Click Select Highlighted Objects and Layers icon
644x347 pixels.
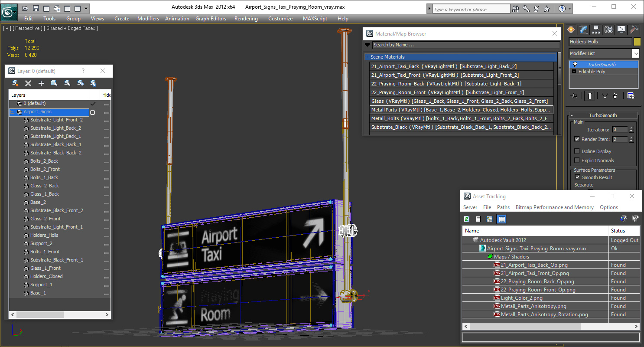pyautogui.click(x=54, y=83)
